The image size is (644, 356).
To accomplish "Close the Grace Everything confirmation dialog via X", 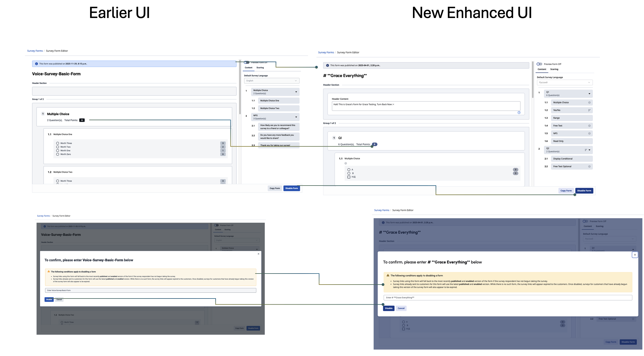I will coord(635,255).
